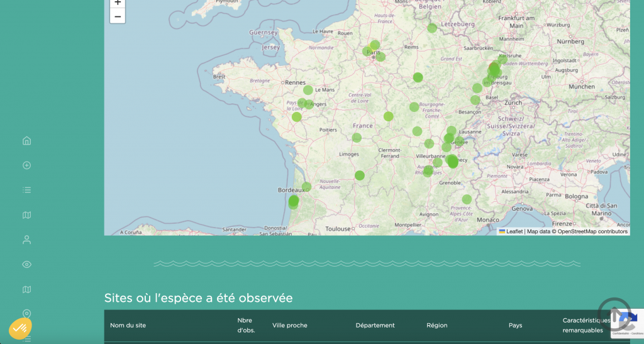Open the OpenStreetMap contributors link
This screenshot has width=644, height=344.
pyautogui.click(x=592, y=231)
